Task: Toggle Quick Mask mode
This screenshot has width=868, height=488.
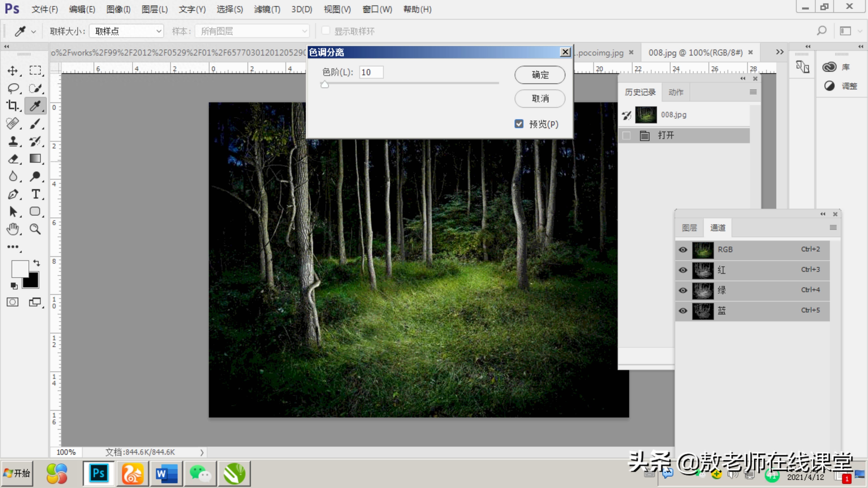Action: click(13, 302)
